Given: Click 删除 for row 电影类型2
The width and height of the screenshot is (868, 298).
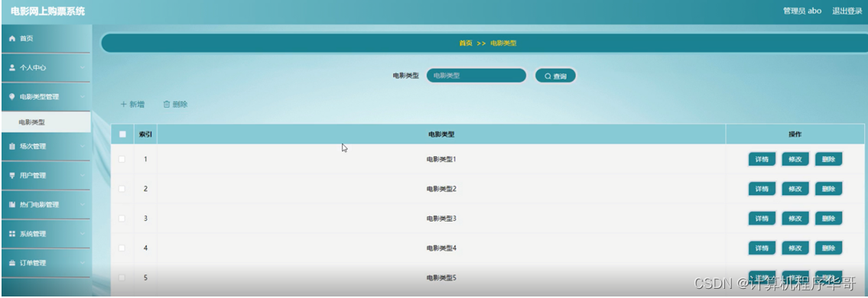Looking at the screenshot, I should 828,189.
